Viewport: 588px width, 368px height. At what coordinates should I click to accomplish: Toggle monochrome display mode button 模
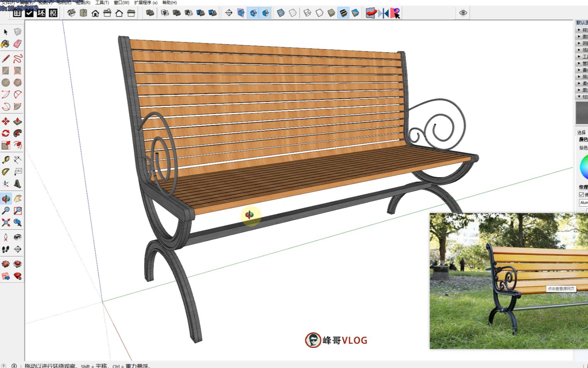pyautogui.click(x=53, y=13)
